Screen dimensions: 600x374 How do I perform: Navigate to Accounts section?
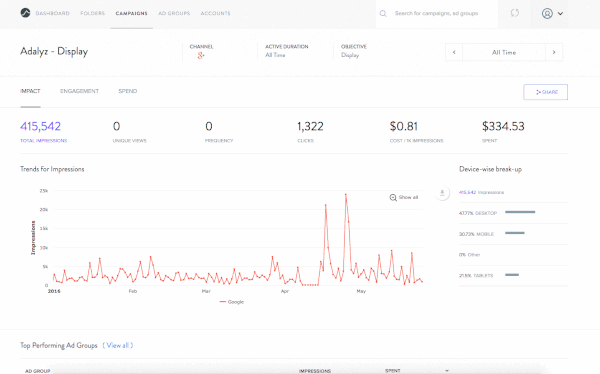[215, 13]
